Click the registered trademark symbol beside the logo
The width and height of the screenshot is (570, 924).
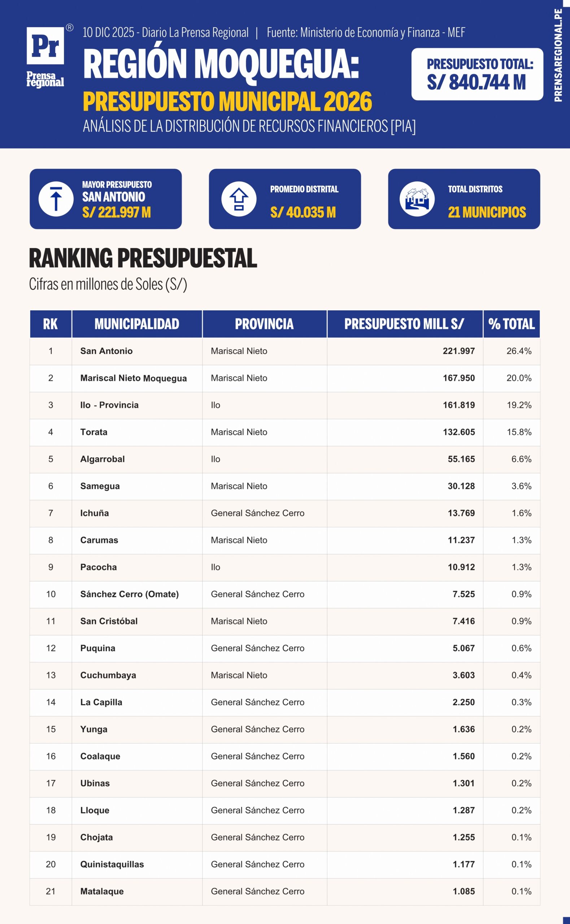pos(69,27)
